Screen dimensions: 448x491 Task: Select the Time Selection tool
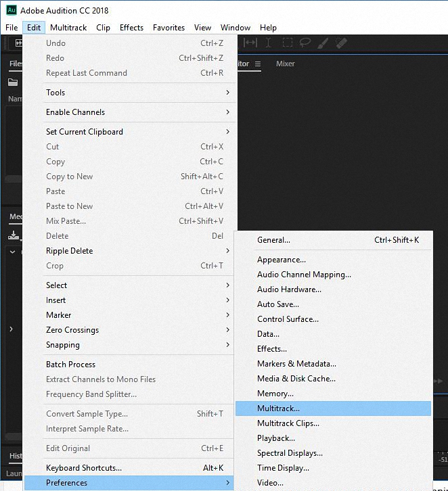[268, 43]
